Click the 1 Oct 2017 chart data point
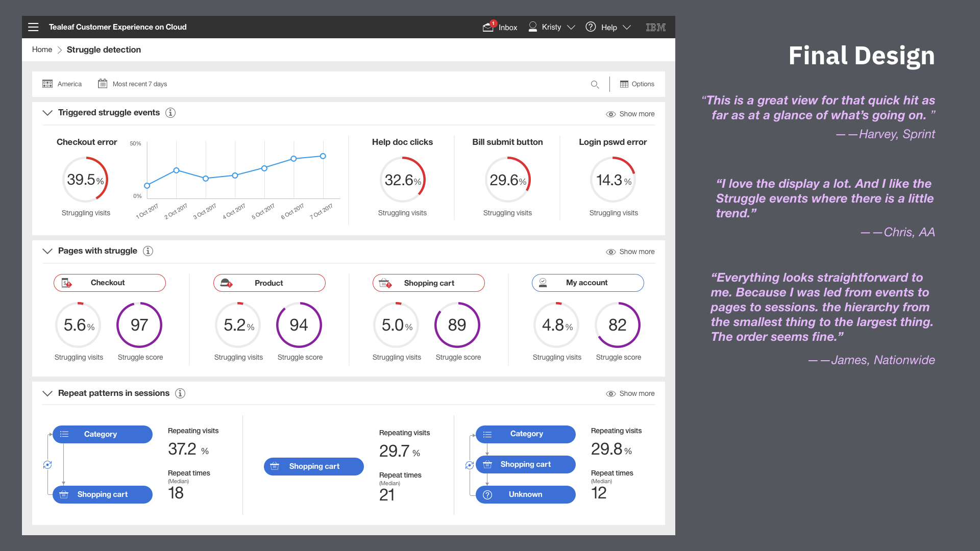 147,186
